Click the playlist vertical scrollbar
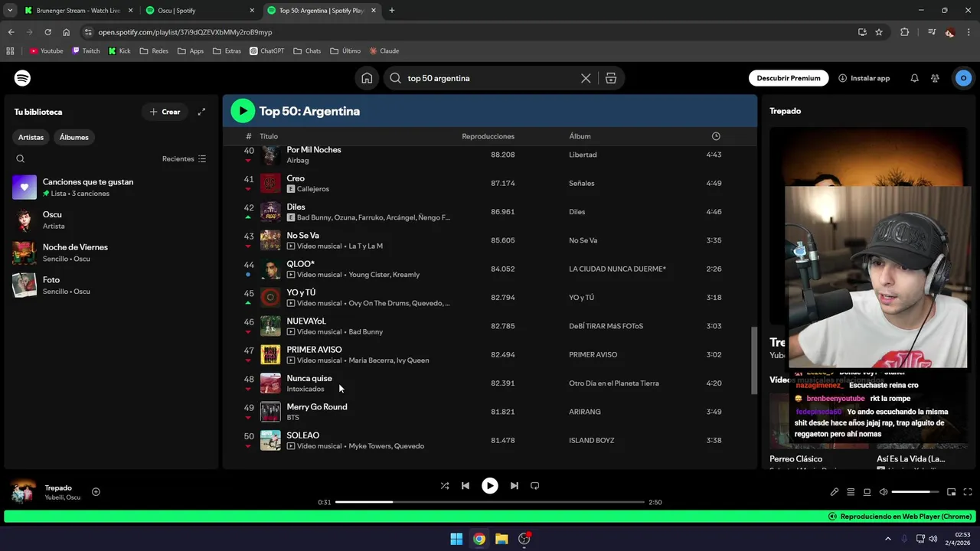This screenshot has height=551, width=980. pyautogui.click(x=753, y=360)
